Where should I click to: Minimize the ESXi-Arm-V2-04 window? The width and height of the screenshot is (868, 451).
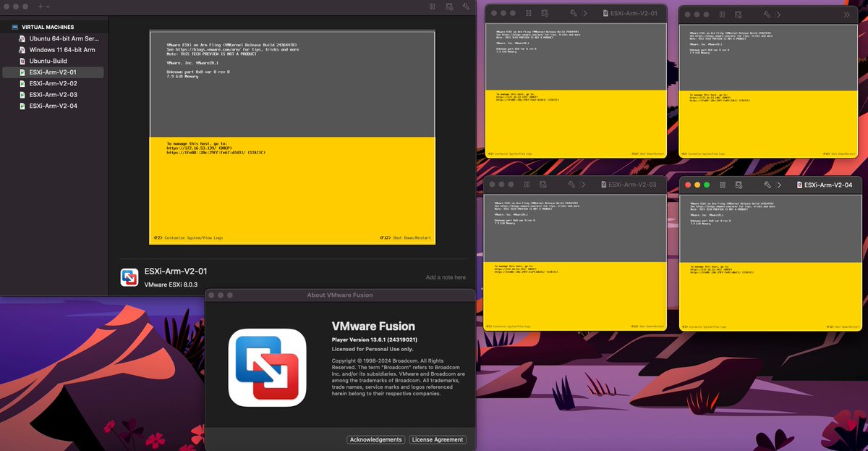tap(697, 185)
